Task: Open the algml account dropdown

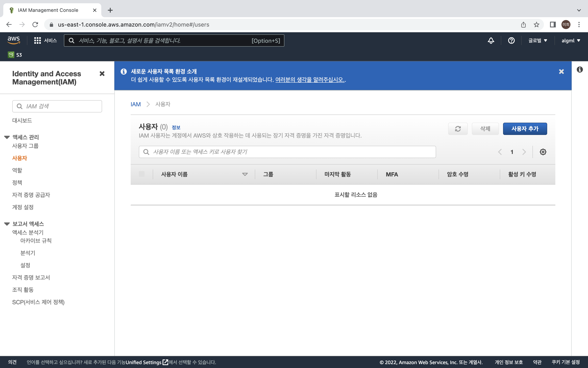Action: click(571, 40)
